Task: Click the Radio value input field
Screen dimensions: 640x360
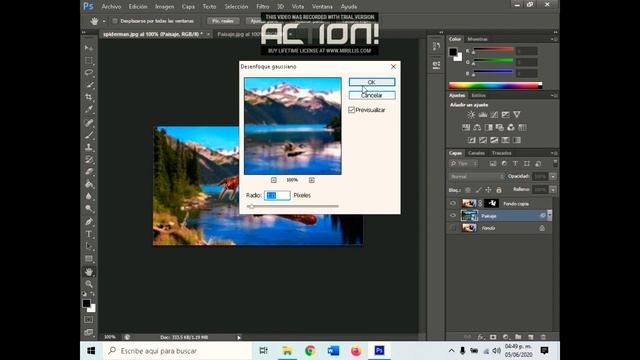Action: pos(277,196)
